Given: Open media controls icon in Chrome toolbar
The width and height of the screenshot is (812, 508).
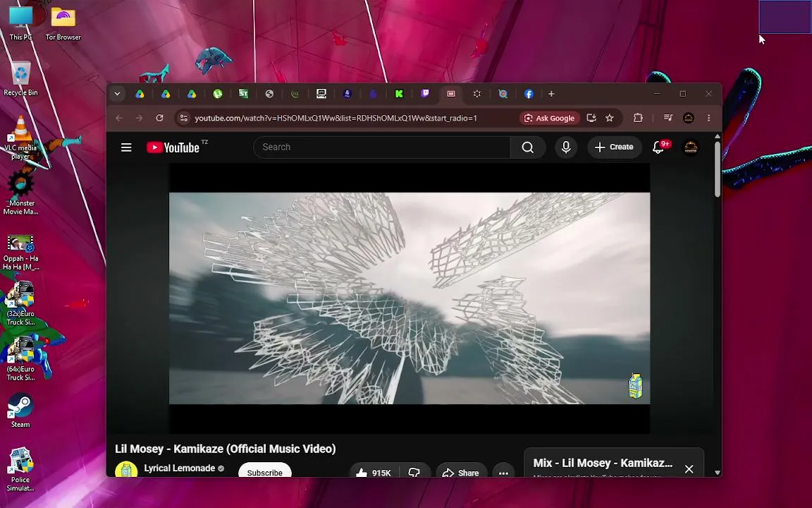Looking at the screenshot, I should click(x=668, y=119).
